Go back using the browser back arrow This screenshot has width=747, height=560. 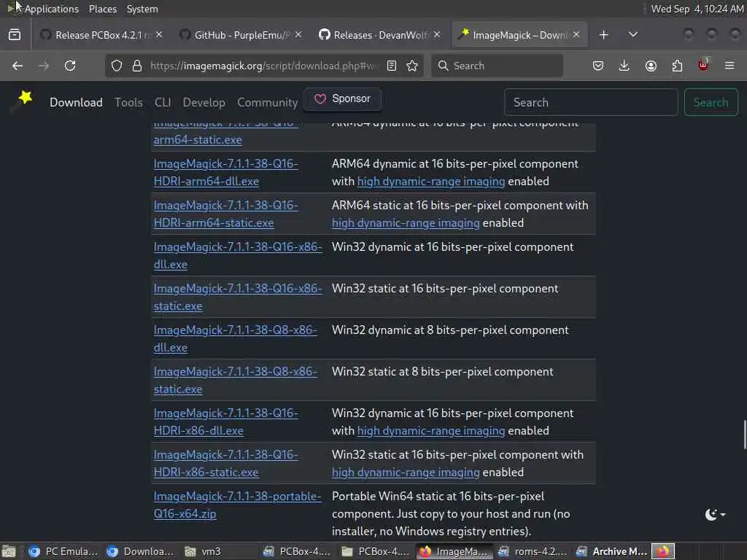coord(18,66)
